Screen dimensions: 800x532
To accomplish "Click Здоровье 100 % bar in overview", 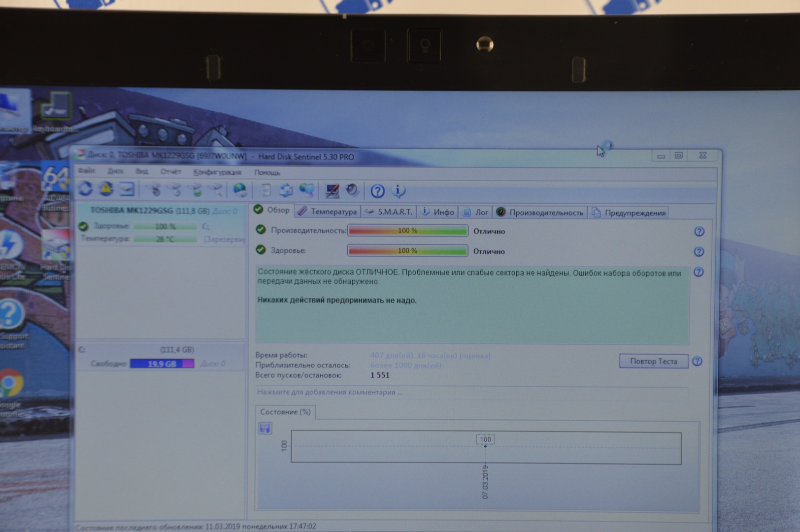I will click(x=408, y=251).
